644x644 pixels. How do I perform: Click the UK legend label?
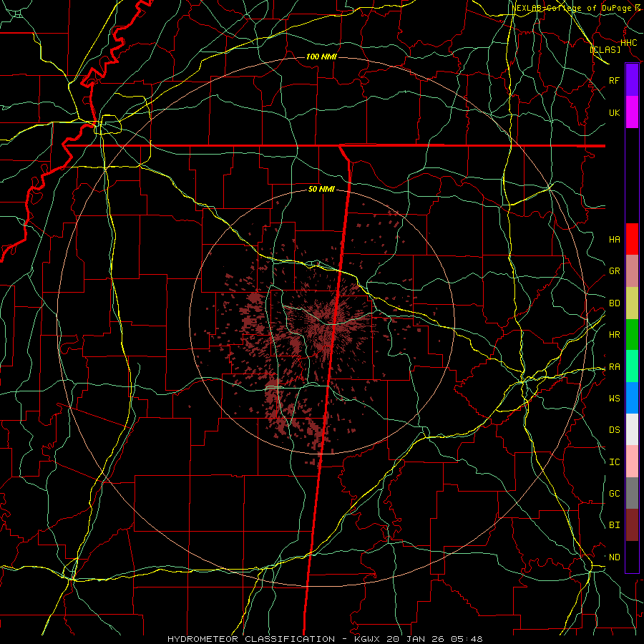pos(614,112)
